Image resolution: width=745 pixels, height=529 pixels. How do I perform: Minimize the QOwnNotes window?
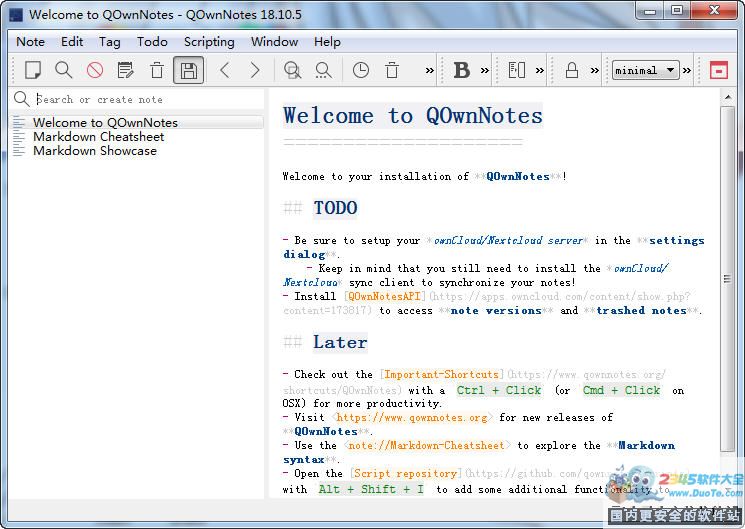pyautogui.click(x=649, y=10)
